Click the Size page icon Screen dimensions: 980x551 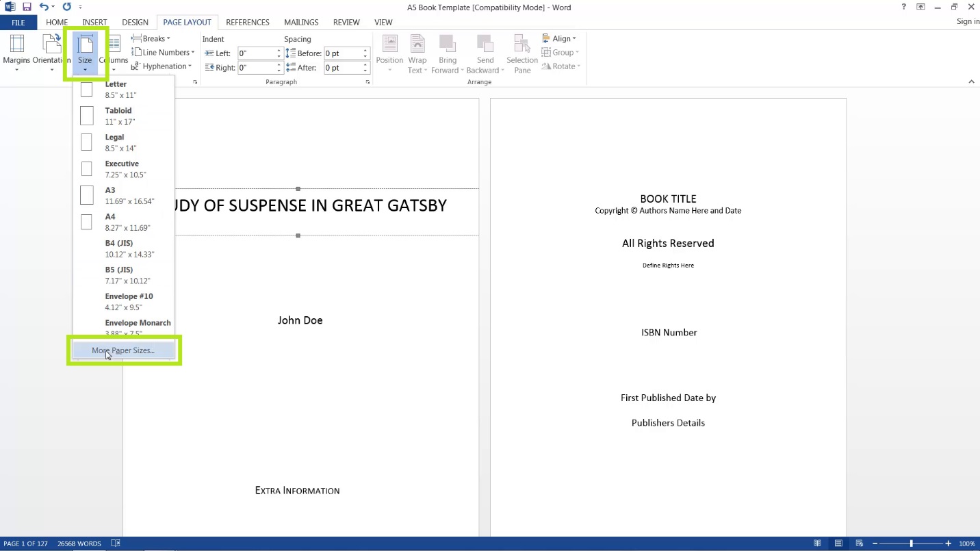(85, 44)
